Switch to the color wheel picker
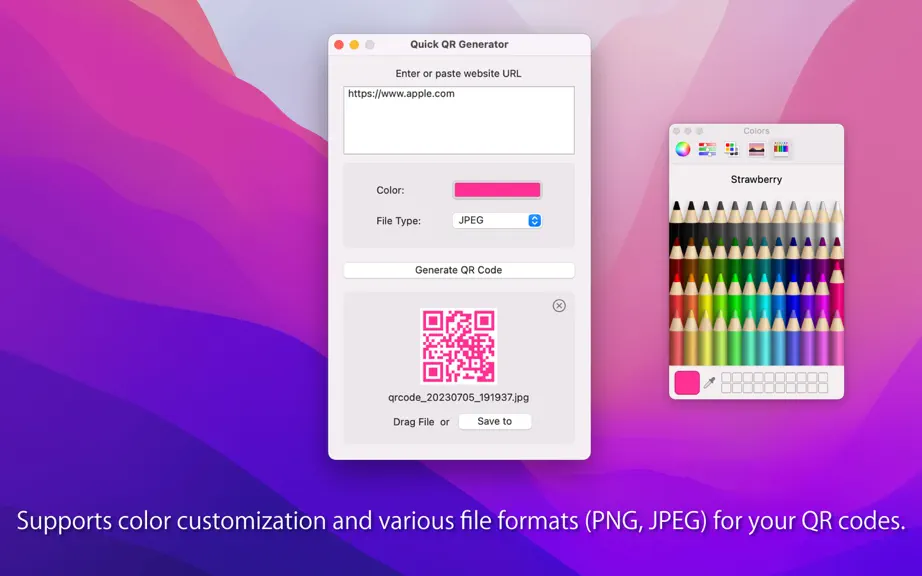The height and width of the screenshot is (576, 922). (683, 149)
